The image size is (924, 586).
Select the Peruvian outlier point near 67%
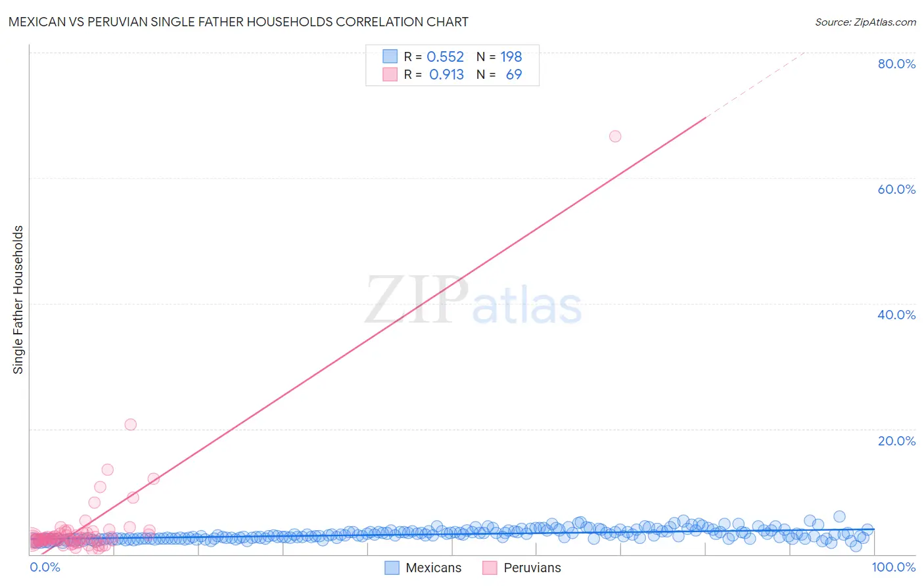point(615,136)
